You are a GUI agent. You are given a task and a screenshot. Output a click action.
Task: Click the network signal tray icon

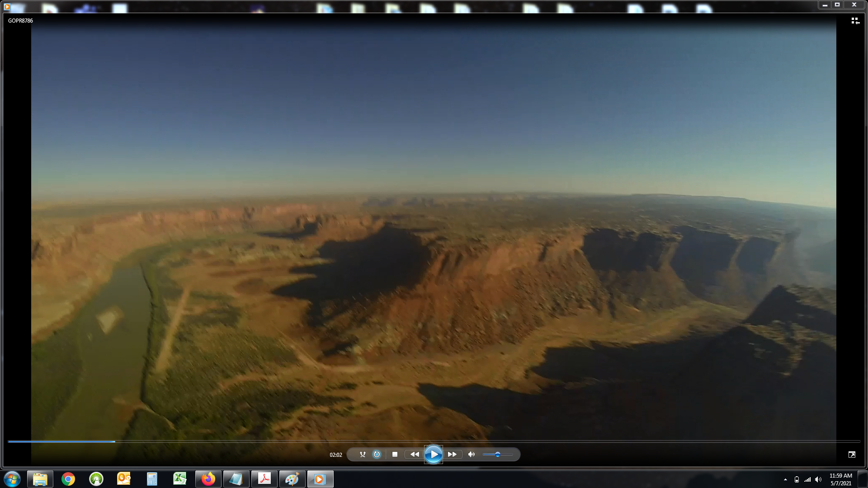click(807, 479)
